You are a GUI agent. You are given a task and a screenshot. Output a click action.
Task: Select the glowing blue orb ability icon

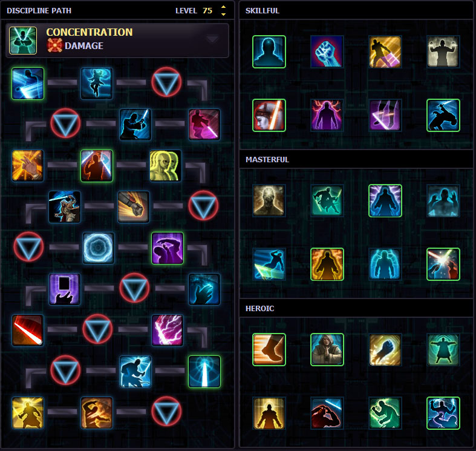click(x=99, y=248)
